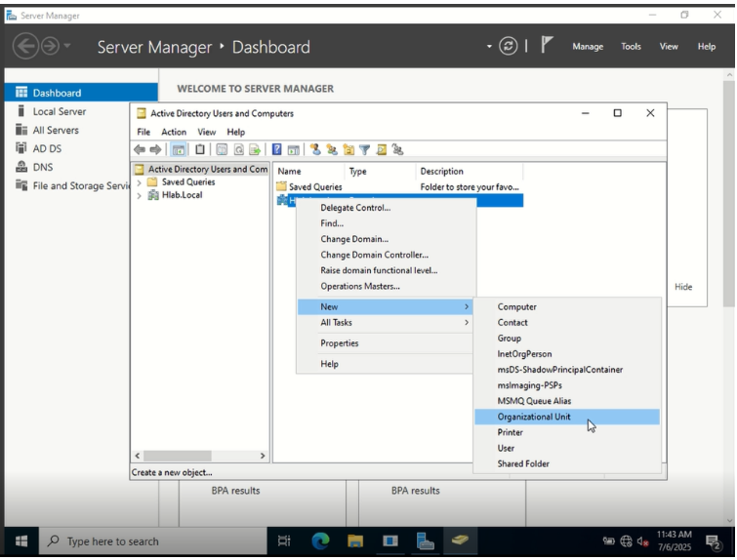Click the Create new organizational unit icon

[x=348, y=150]
